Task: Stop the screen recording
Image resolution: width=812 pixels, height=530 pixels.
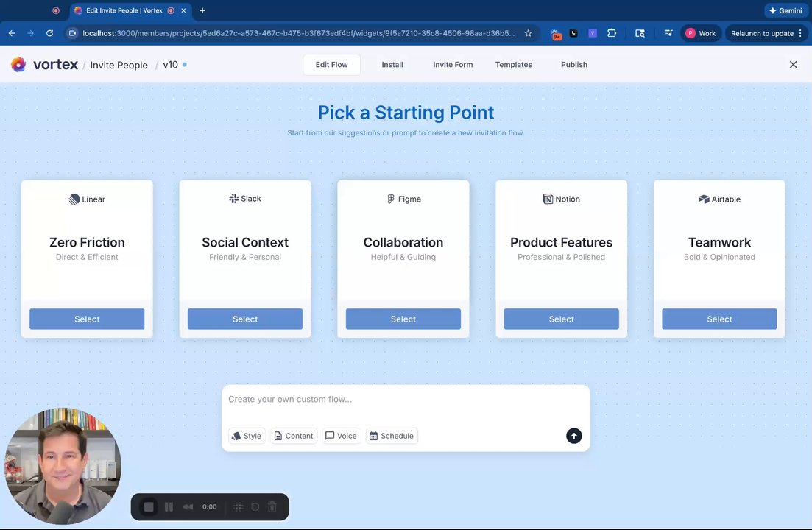Action: click(149, 506)
